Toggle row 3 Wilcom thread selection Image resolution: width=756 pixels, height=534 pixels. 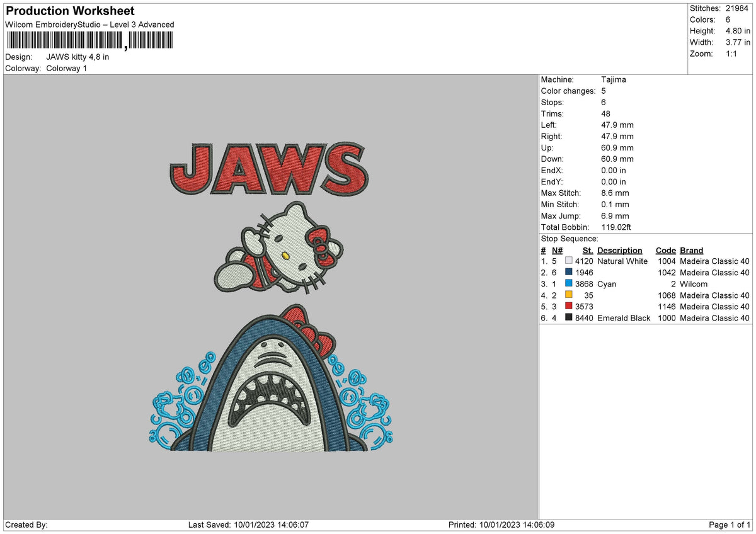coord(694,284)
